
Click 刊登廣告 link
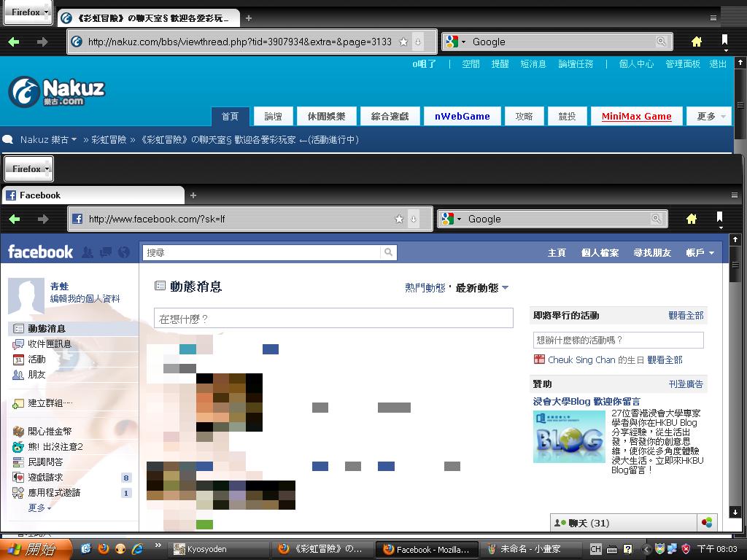tap(686, 384)
